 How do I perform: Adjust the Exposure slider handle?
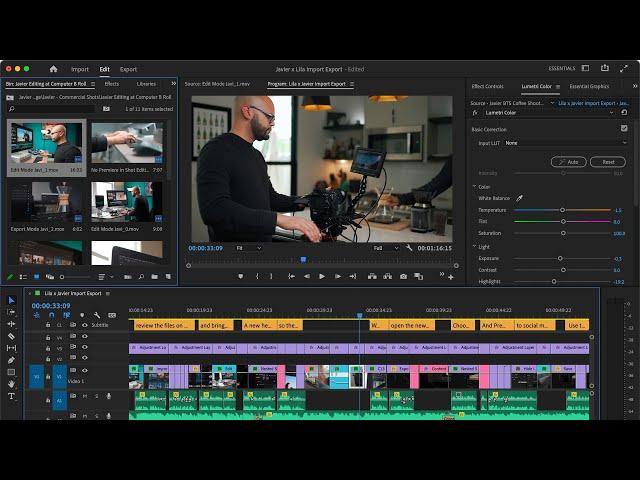point(560,258)
